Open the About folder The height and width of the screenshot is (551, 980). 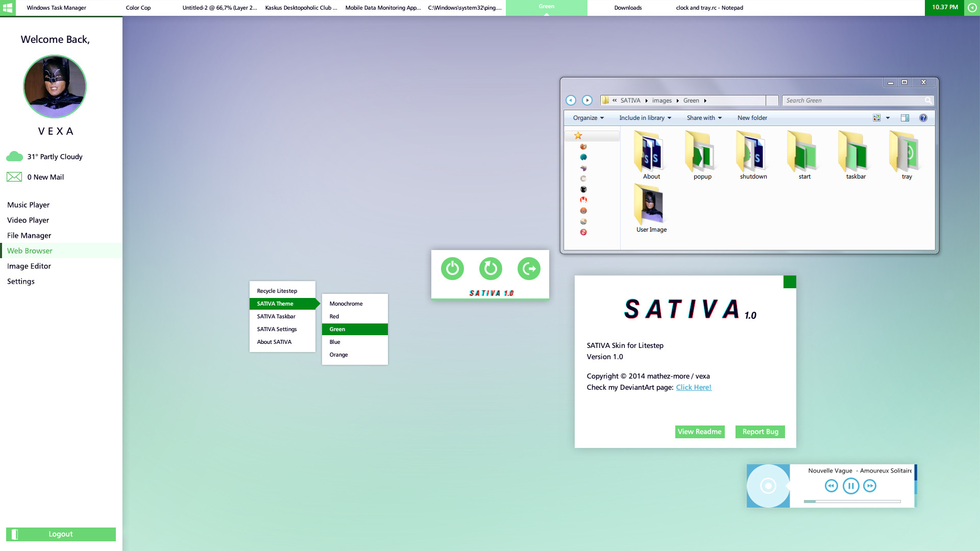point(651,155)
